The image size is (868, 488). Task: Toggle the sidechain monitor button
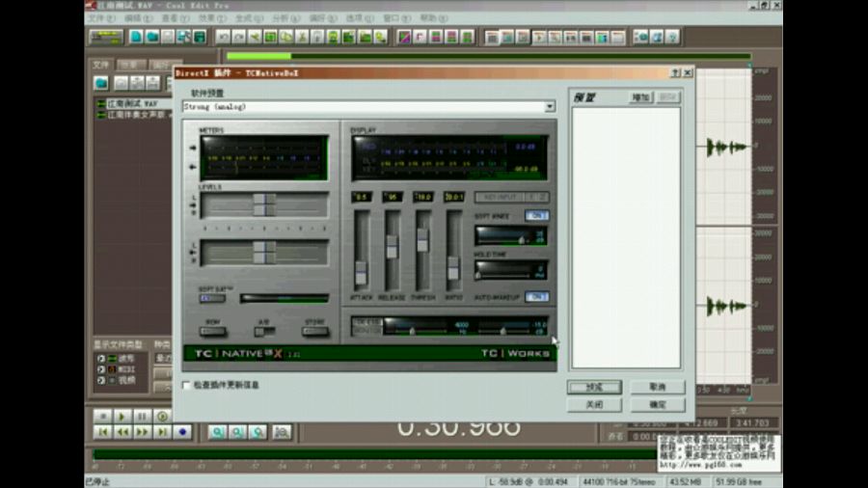click(366, 326)
